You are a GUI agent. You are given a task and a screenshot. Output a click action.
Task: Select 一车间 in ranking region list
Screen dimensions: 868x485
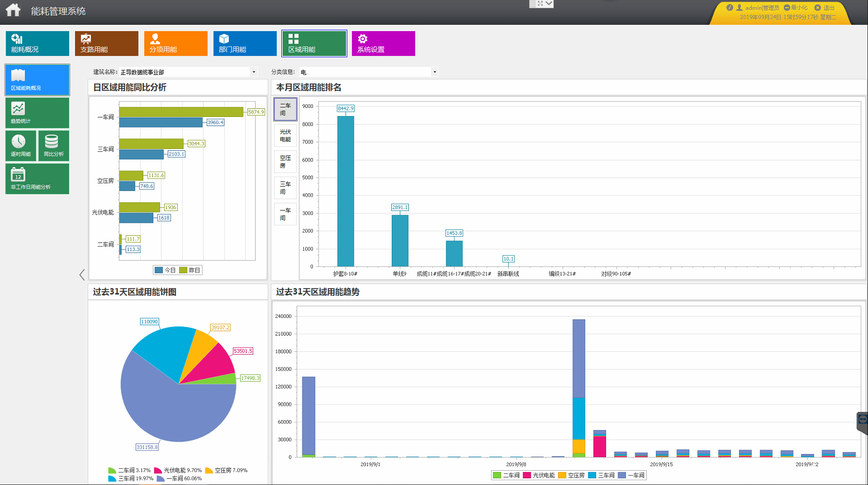point(285,214)
